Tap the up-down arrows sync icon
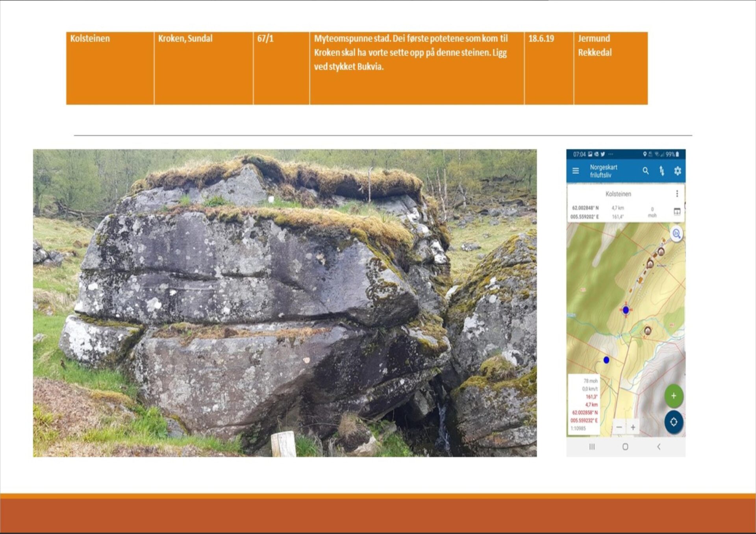 662,171
